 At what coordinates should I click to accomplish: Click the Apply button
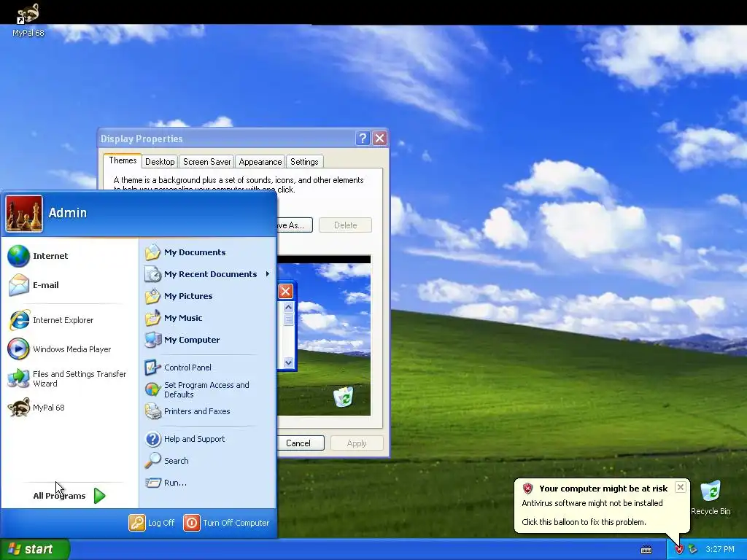(357, 443)
